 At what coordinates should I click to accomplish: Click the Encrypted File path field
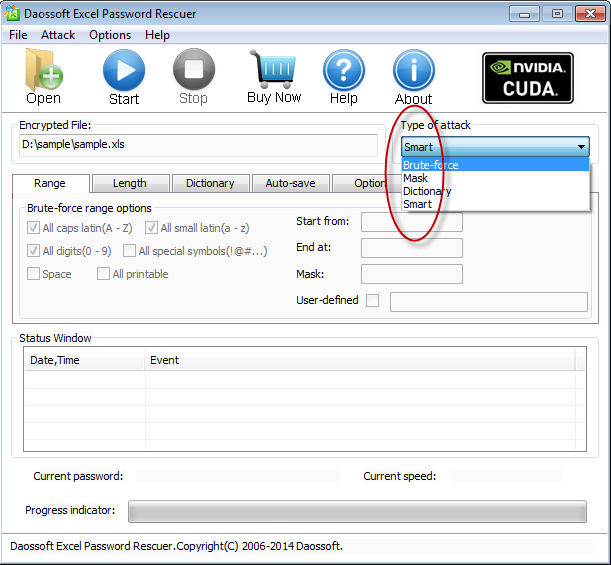click(198, 145)
